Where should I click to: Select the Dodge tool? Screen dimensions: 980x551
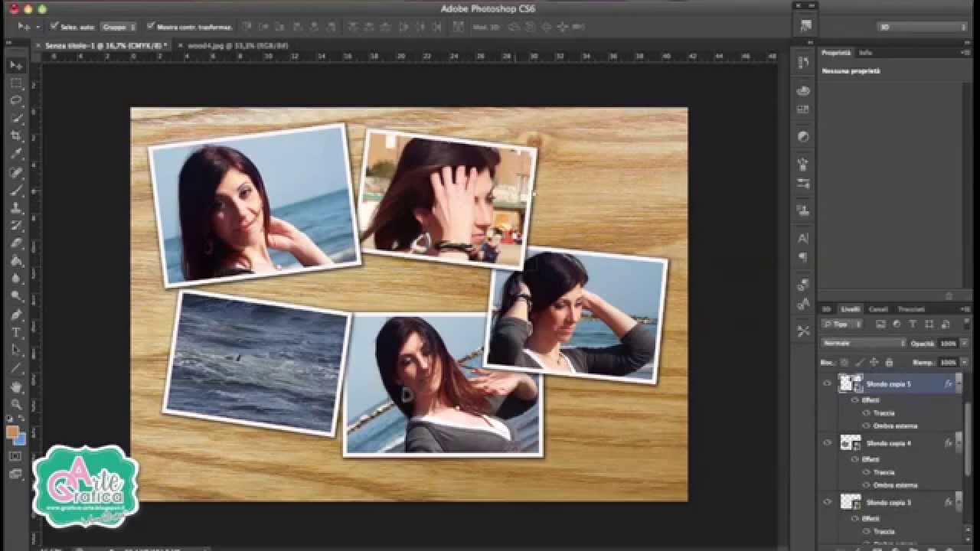[x=16, y=296]
